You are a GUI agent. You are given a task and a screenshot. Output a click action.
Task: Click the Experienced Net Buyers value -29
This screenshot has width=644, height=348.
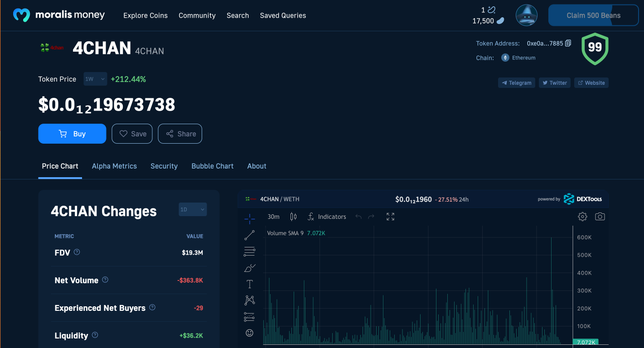199,308
